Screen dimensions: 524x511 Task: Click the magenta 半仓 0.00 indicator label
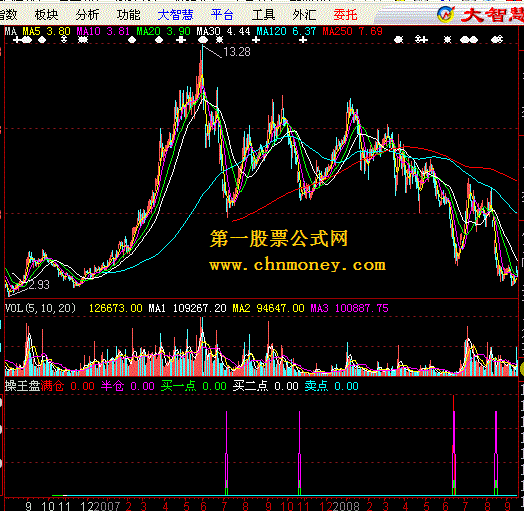pos(128,386)
